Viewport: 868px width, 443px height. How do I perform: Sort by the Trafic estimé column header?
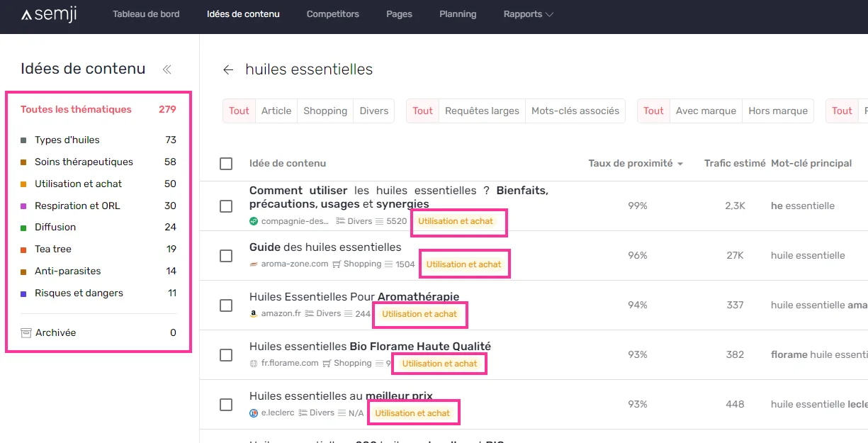pyautogui.click(x=735, y=164)
